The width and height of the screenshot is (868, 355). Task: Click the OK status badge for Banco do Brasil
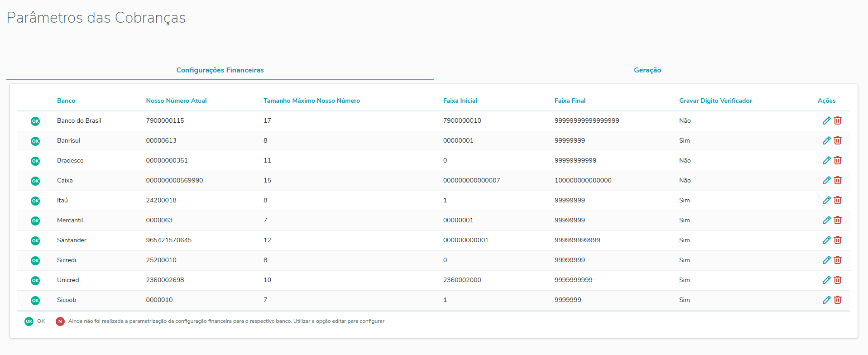[x=35, y=121]
